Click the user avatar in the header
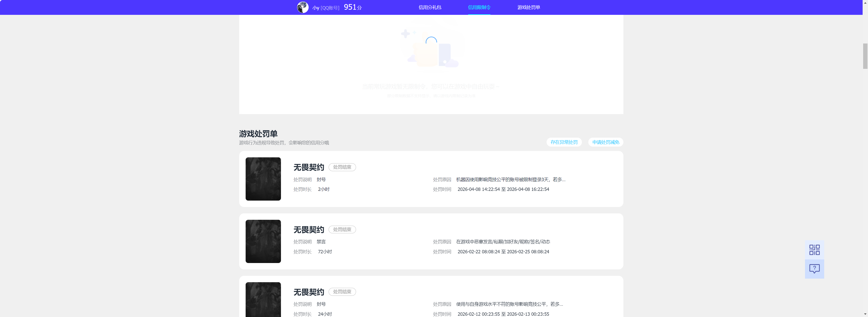The height and width of the screenshot is (317, 868). click(x=302, y=7)
